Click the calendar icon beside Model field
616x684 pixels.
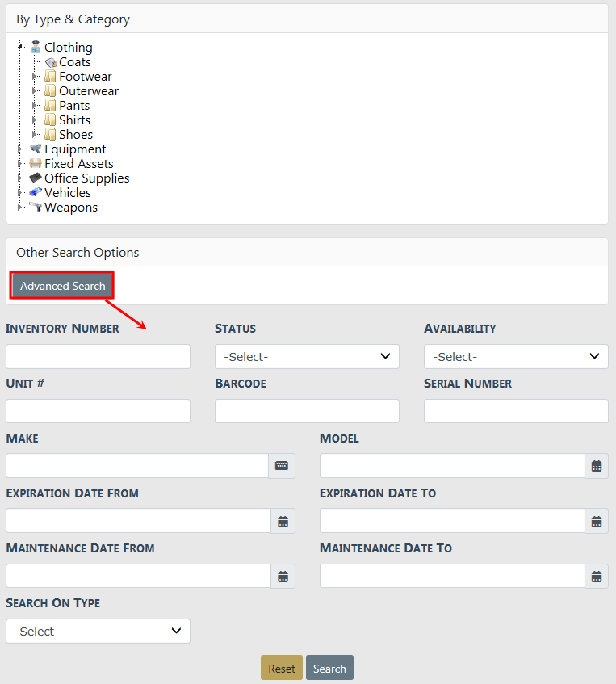click(x=596, y=466)
